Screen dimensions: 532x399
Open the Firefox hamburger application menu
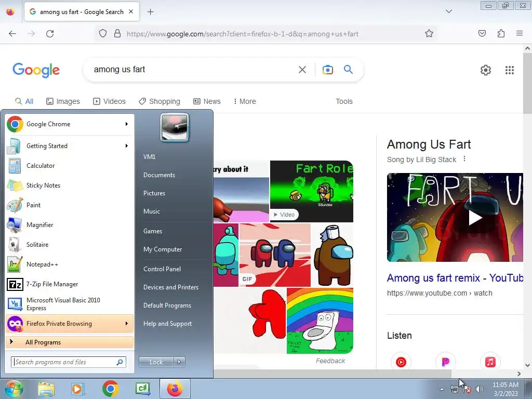(520, 33)
